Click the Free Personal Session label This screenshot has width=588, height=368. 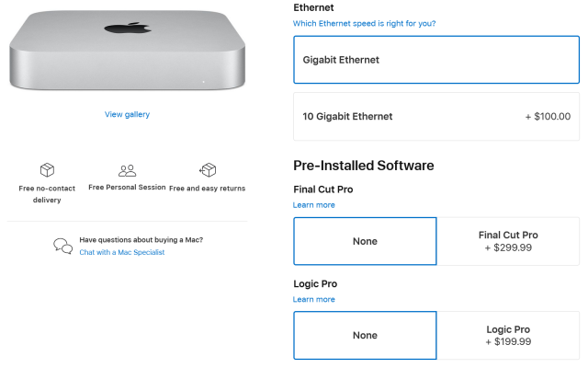click(x=127, y=187)
